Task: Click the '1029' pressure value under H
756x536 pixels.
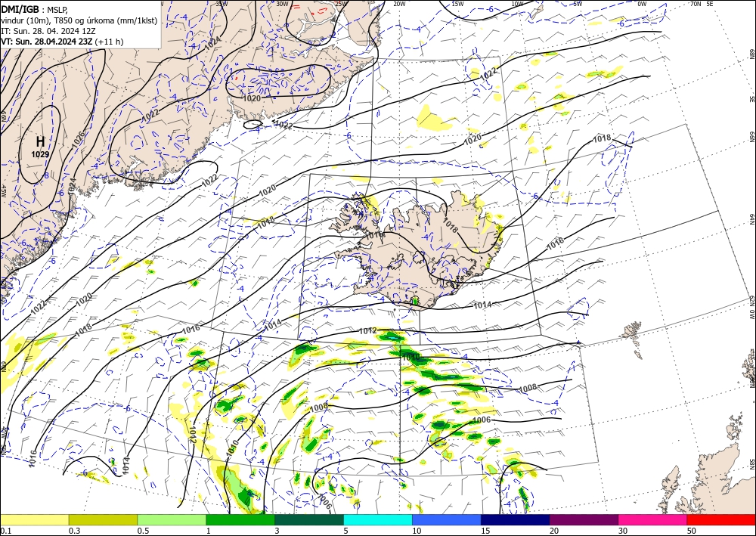Action: coord(41,154)
